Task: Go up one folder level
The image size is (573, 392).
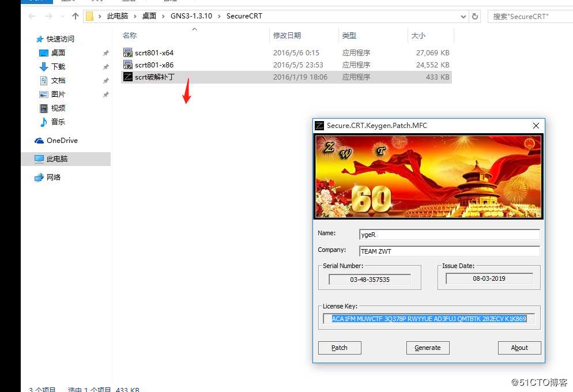Action: [x=76, y=16]
